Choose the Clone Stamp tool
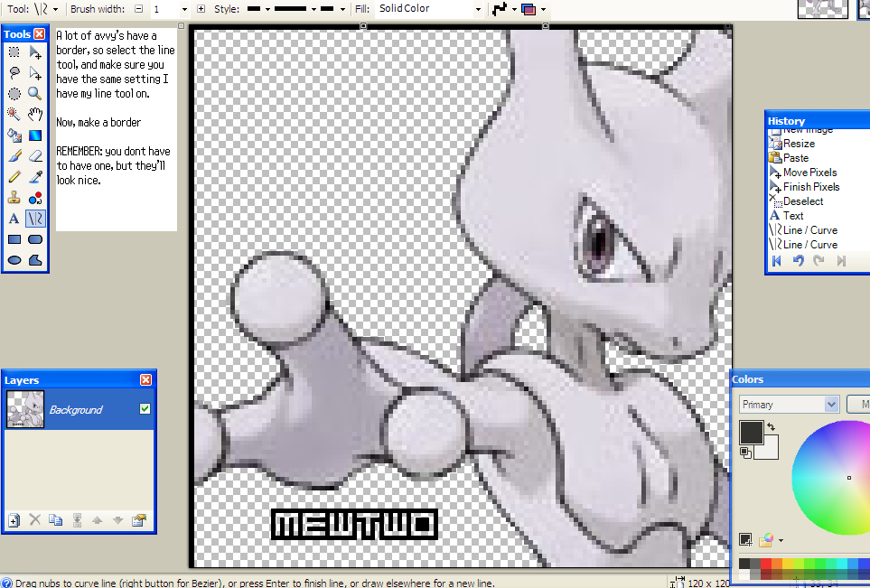The image size is (870, 588). click(14, 198)
